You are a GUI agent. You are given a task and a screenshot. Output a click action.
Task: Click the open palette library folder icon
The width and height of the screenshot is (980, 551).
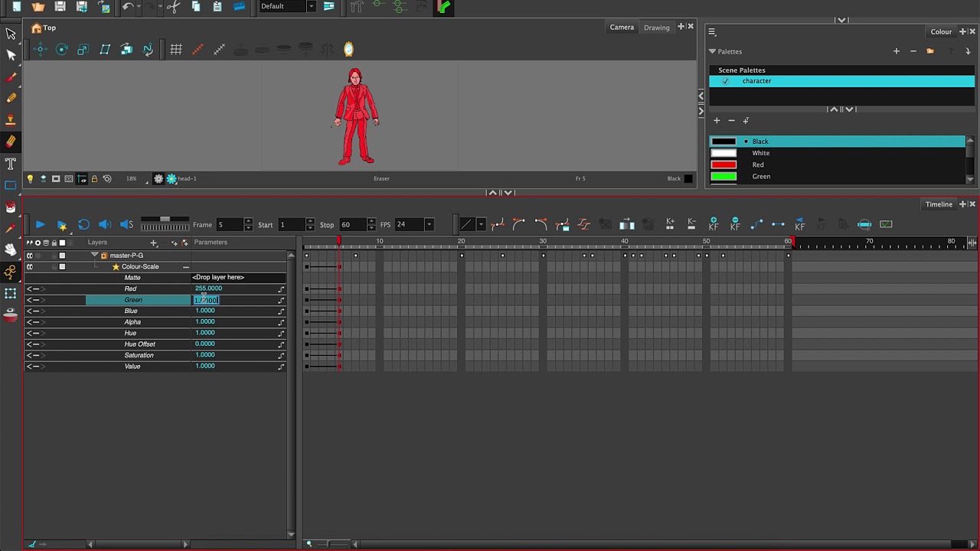point(930,51)
